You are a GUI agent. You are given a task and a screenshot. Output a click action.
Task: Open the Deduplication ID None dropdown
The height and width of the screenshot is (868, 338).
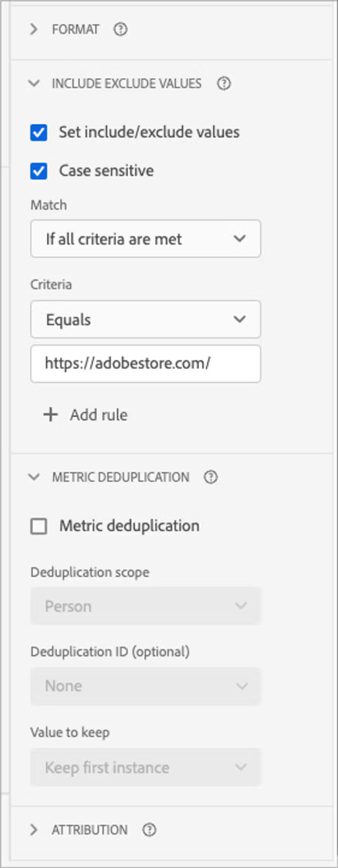click(x=145, y=686)
